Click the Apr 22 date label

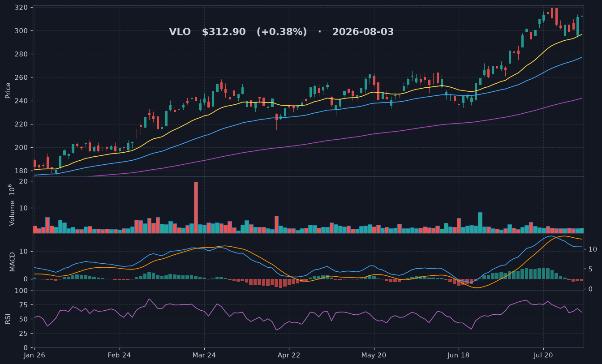(289, 355)
